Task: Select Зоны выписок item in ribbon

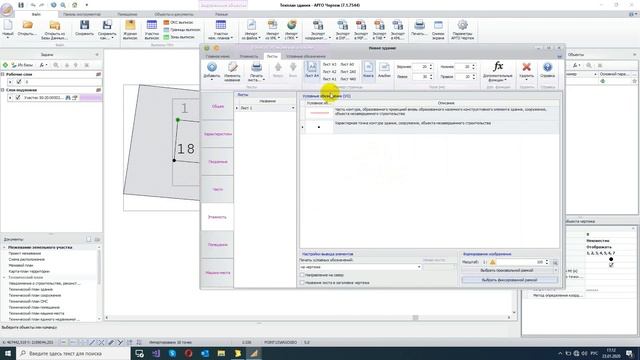Action: pos(179,37)
